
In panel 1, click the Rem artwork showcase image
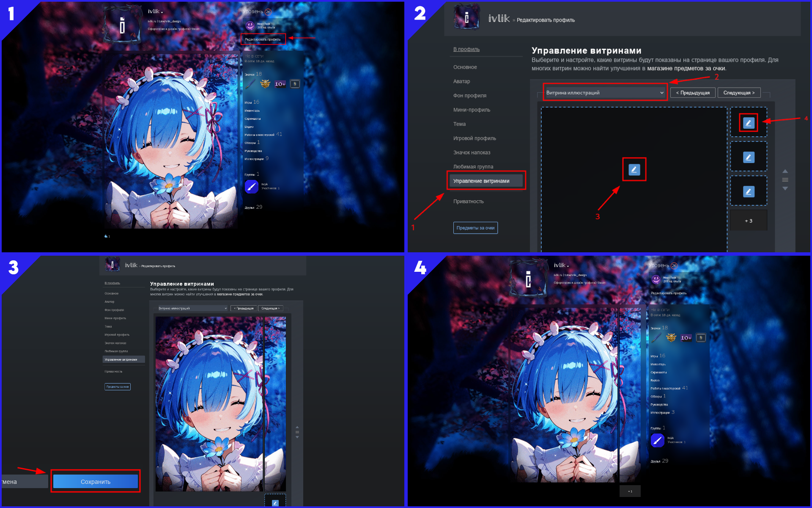tap(171, 141)
